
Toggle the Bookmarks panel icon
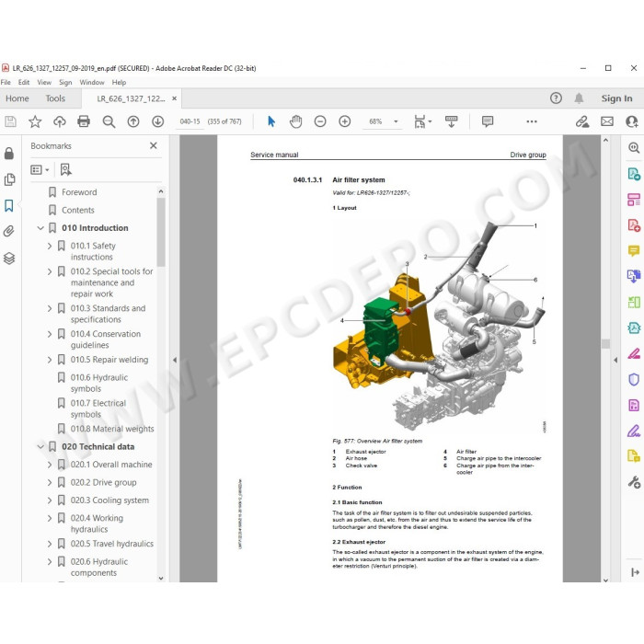click(9, 205)
